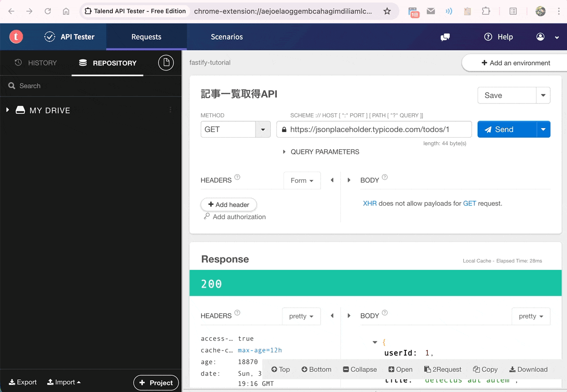Open response headers pretty dropdown

coord(301,316)
